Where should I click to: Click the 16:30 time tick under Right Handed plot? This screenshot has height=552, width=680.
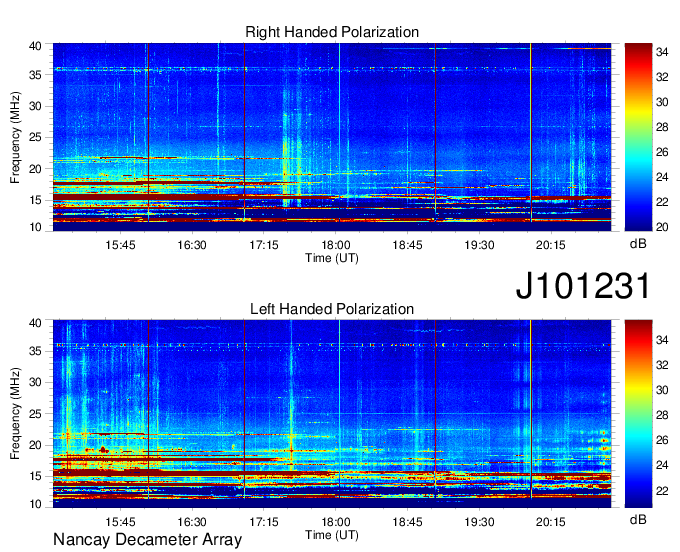click(x=192, y=245)
